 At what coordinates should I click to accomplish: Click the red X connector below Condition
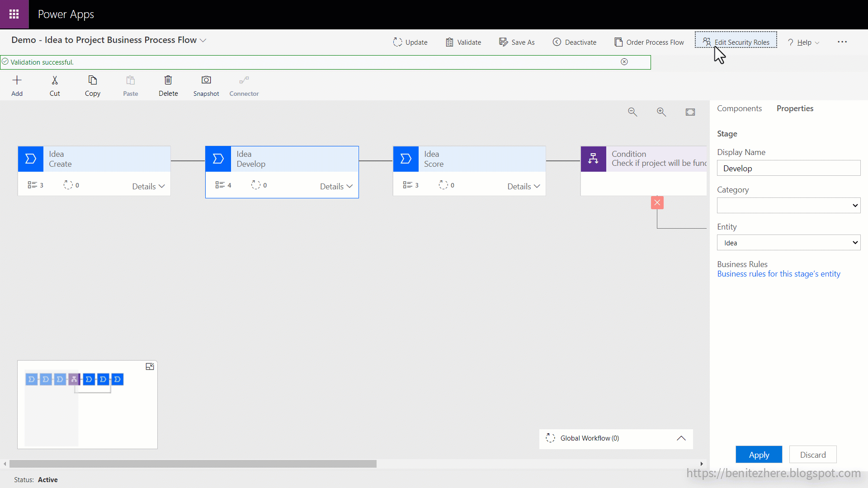pyautogui.click(x=657, y=203)
